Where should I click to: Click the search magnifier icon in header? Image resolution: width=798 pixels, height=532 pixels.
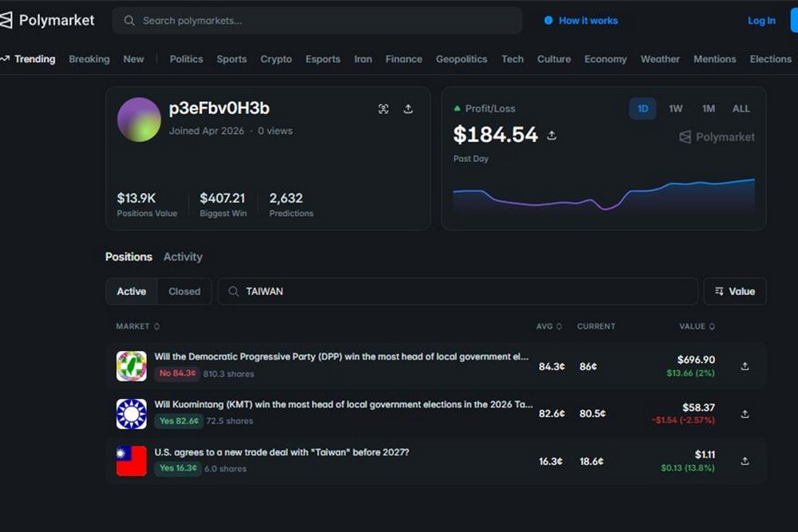click(x=129, y=21)
